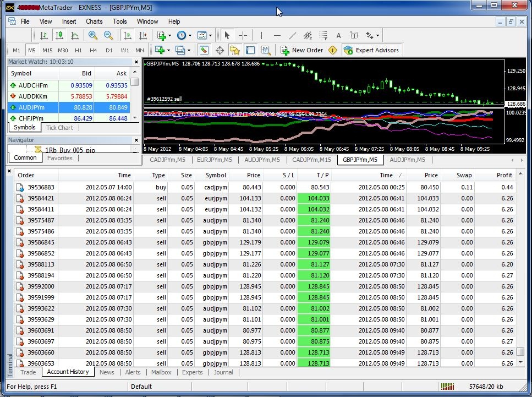Switch to Navigator Favorites tab

coord(60,158)
